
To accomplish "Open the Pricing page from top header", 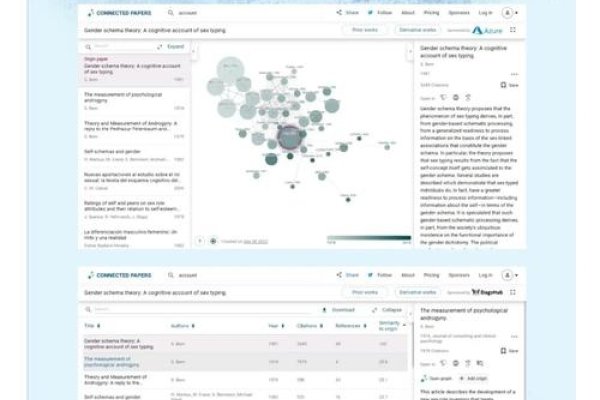I will pos(431,14).
